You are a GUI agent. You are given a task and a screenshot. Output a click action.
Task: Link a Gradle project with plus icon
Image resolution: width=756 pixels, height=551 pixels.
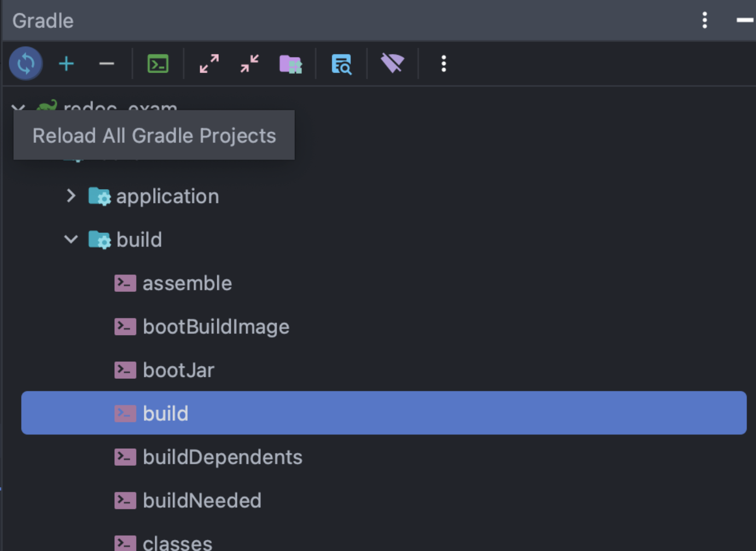click(66, 64)
